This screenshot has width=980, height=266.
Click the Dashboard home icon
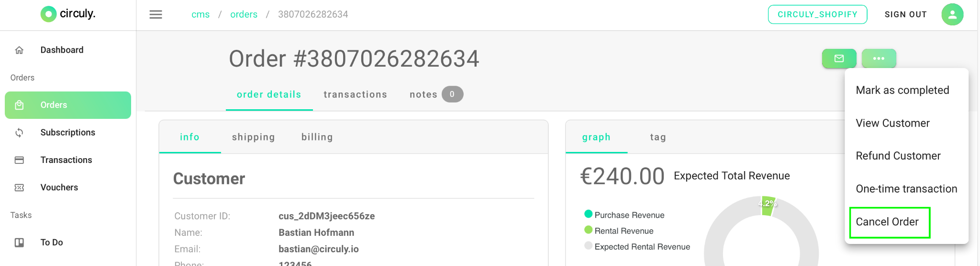tap(19, 50)
